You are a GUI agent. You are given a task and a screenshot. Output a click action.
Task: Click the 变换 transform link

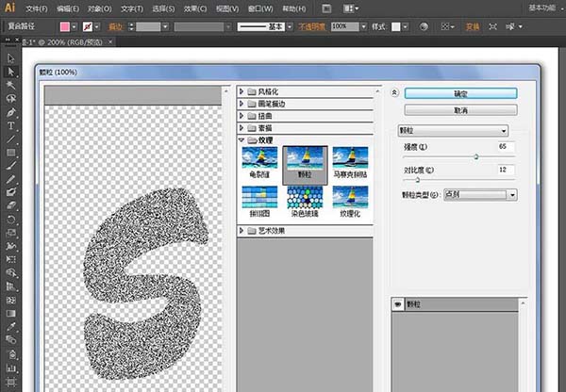[x=473, y=26]
